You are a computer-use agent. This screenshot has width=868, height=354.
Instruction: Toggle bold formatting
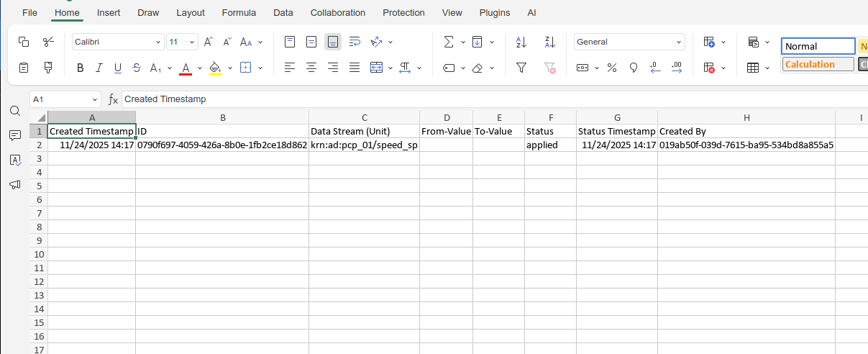[80, 68]
